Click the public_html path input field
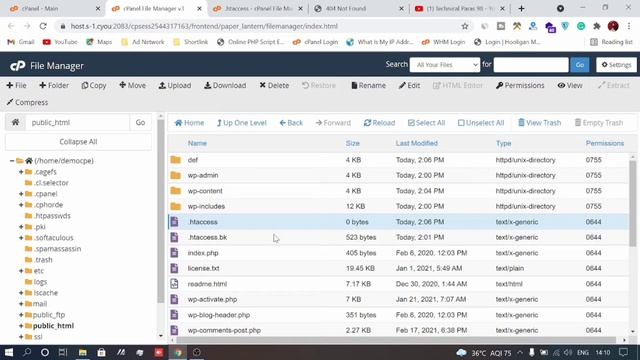The height and width of the screenshot is (360, 640). 78,122
